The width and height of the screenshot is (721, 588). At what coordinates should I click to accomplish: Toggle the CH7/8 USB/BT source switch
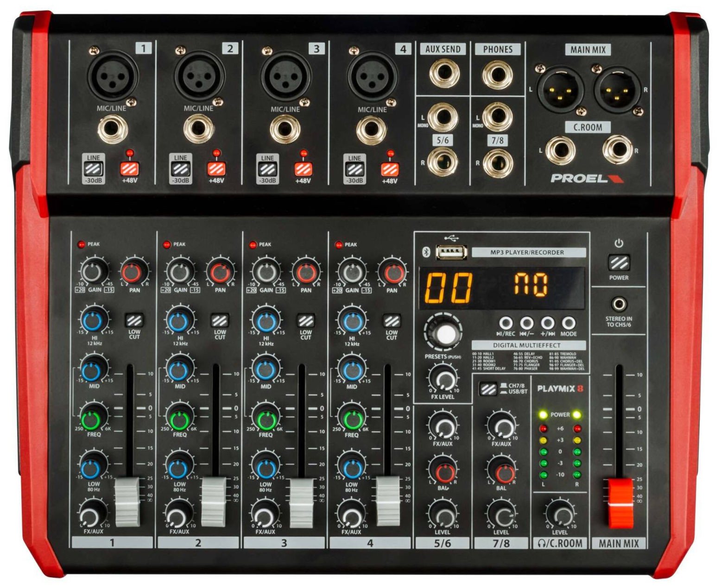tap(488, 389)
